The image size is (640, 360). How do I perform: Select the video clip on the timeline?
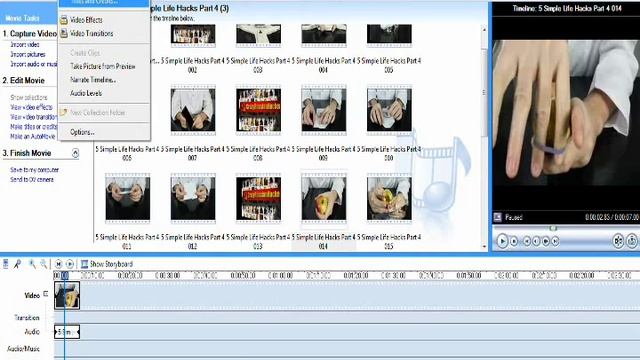click(x=67, y=296)
